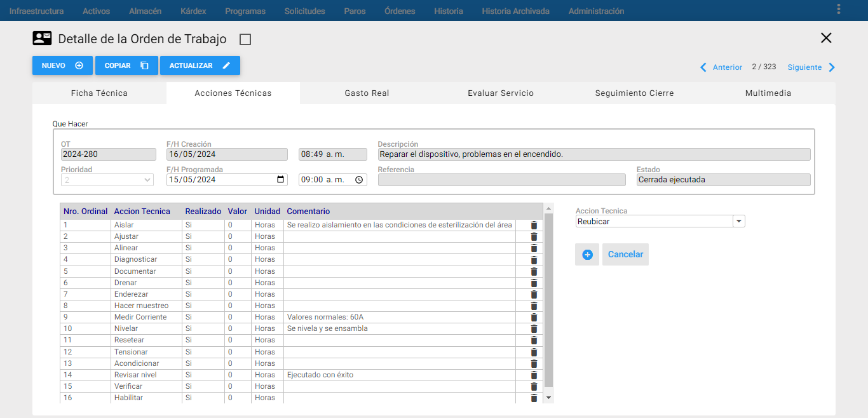Select comment "Ejecutado con éxito"

(x=320, y=375)
